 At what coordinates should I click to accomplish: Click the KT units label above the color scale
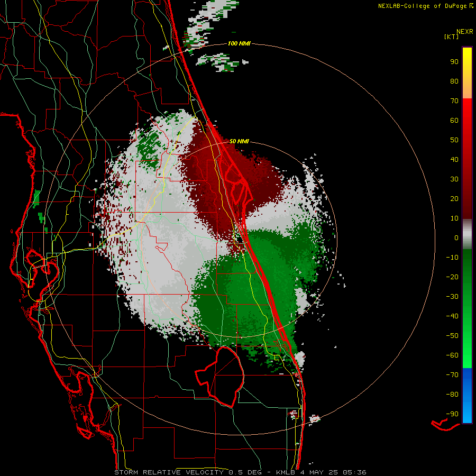pos(452,36)
